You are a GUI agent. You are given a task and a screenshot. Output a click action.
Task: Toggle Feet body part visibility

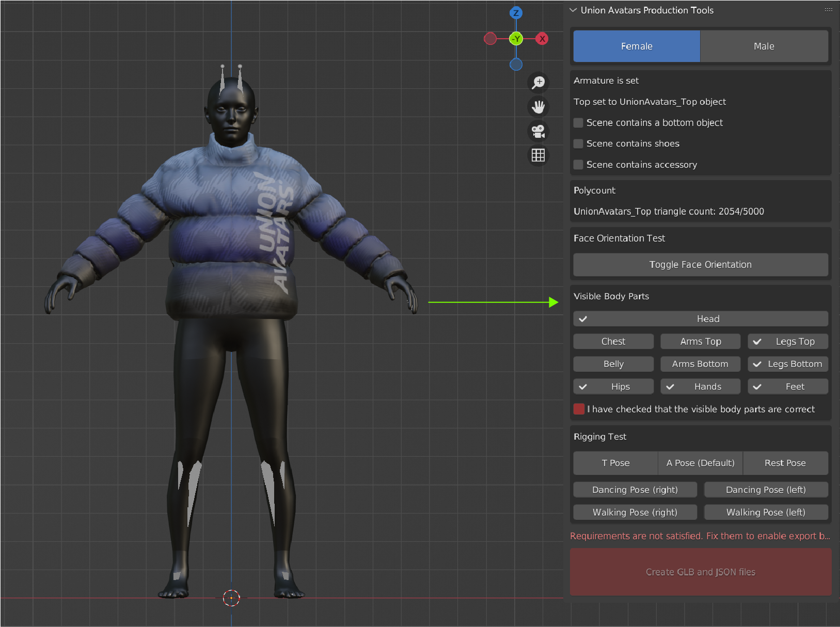[x=788, y=387]
